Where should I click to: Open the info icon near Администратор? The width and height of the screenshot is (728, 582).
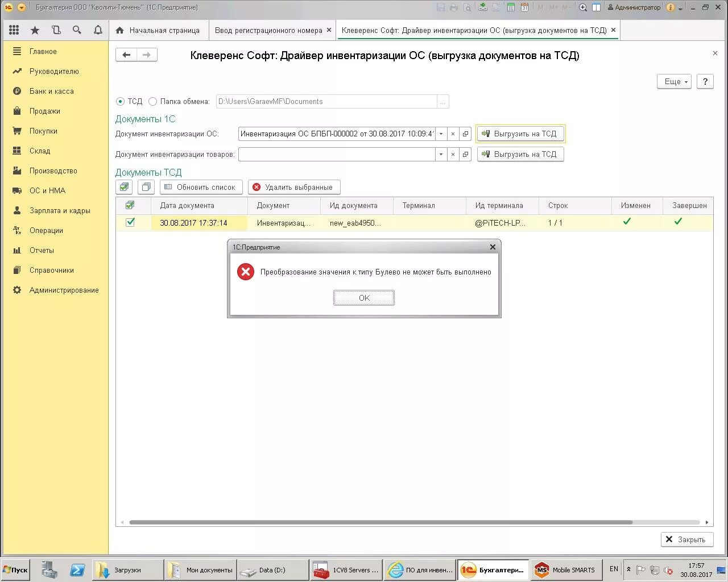[x=670, y=7]
